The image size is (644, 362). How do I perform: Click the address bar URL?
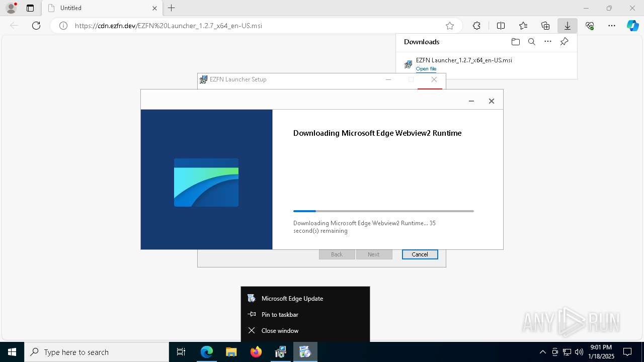click(x=169, y=26)
